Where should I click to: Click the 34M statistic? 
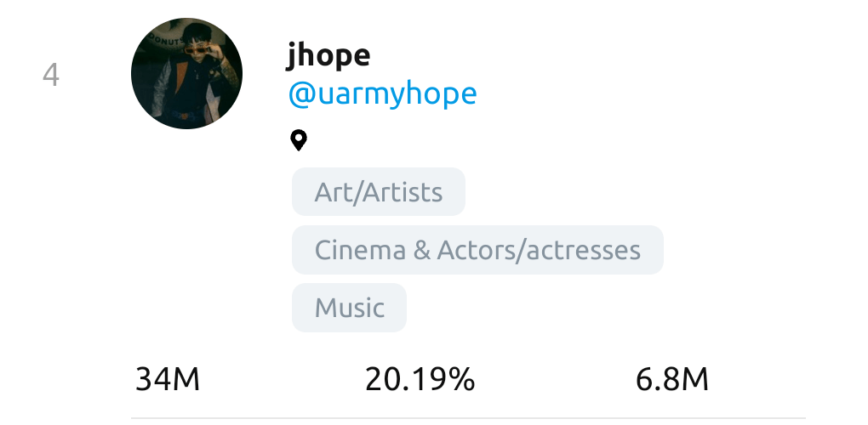coord(168,379)
